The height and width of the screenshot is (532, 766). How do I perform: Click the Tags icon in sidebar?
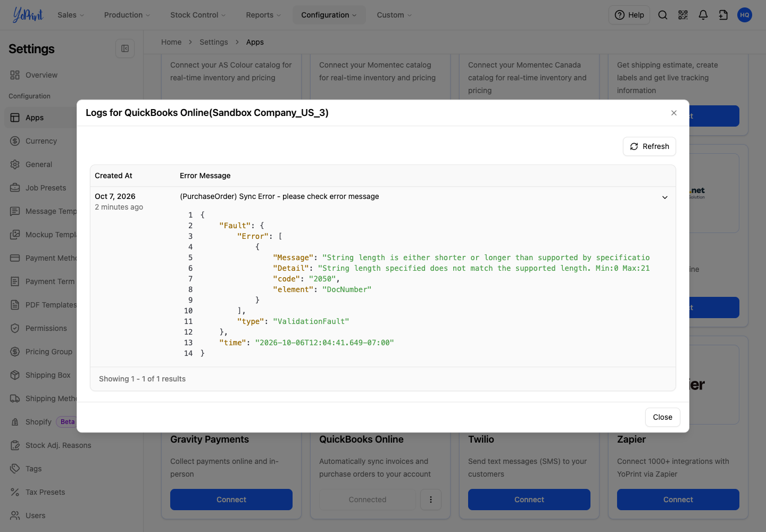tap(15, 469)
